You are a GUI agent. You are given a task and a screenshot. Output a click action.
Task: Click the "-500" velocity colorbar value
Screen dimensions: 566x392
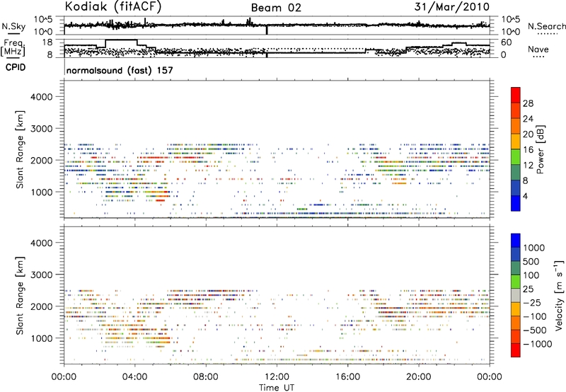(534, 330)
